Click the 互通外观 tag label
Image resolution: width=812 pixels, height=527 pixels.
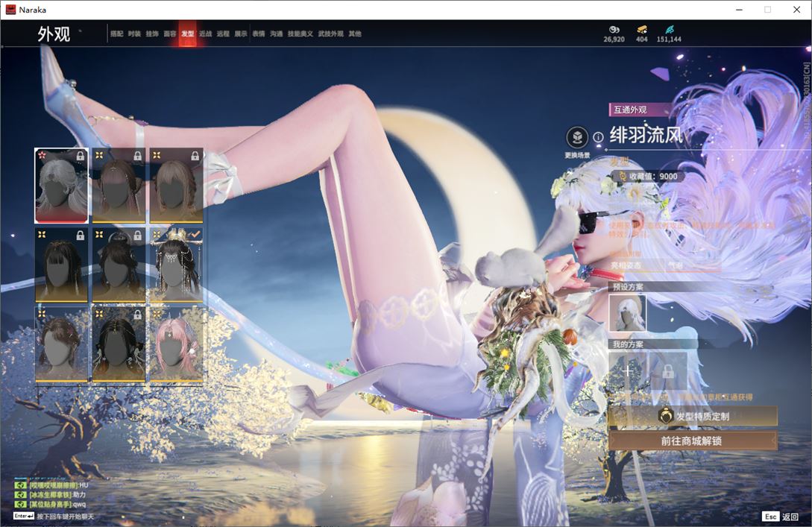(x=630, y=110)
